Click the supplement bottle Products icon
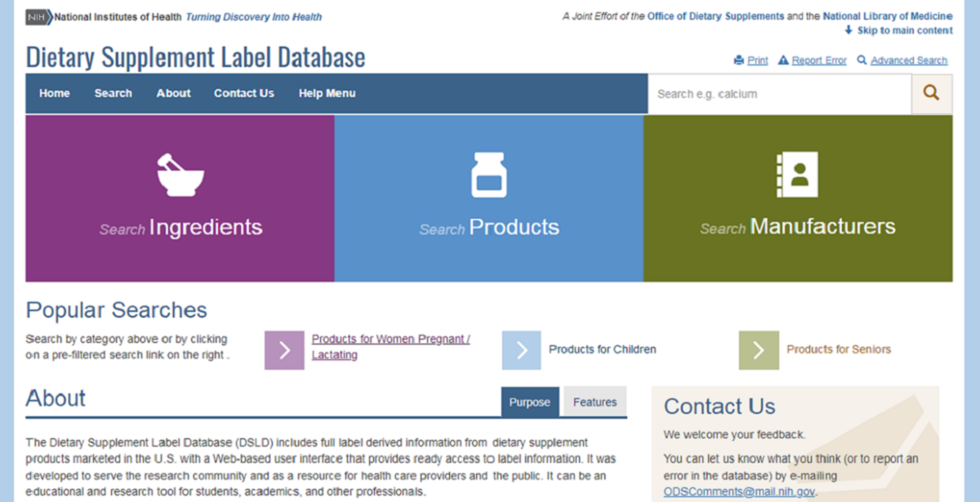The width and height of the screenshot is (980, 502). coord(489,175)
